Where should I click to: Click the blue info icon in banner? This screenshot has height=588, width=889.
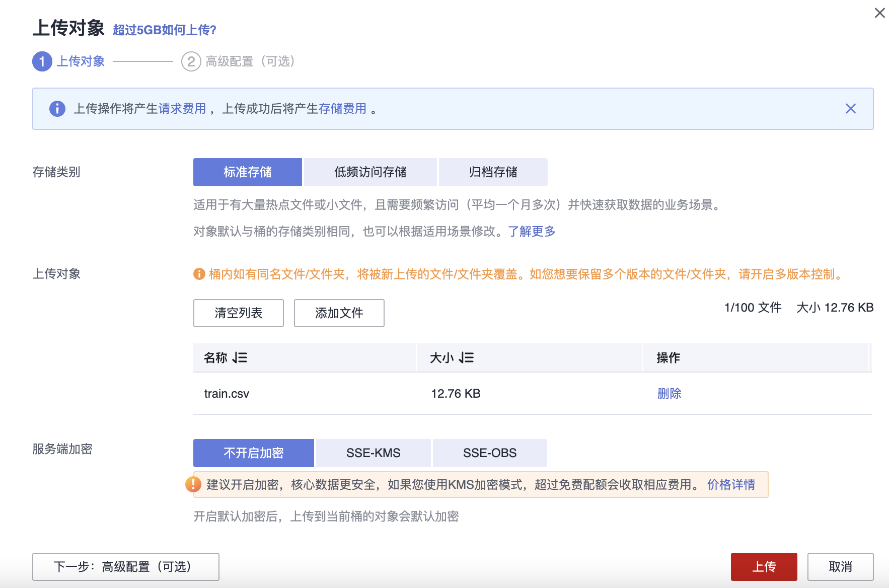click(x=57, y=109)
